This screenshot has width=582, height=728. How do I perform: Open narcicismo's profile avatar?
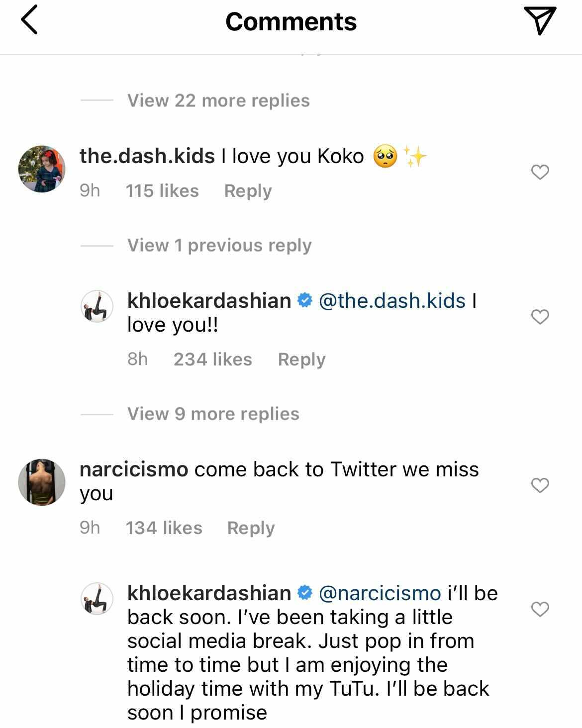[x=42, y=482]
